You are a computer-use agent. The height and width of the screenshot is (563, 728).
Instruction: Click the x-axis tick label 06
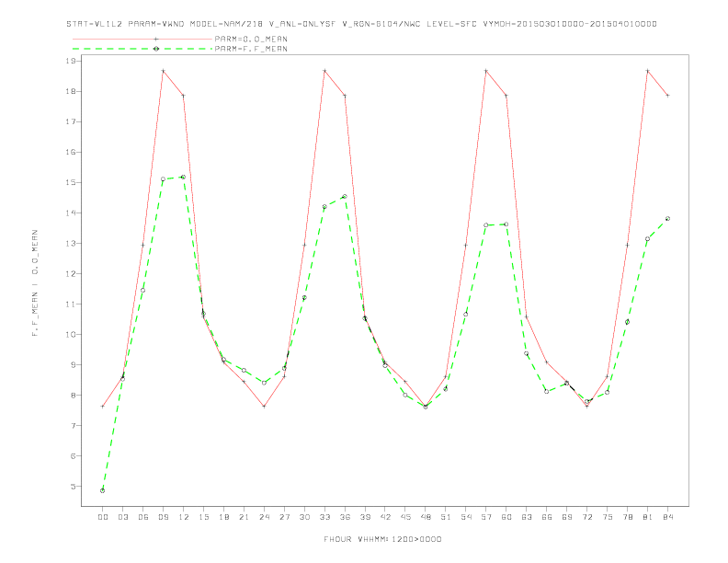click(x=143, y=517)
